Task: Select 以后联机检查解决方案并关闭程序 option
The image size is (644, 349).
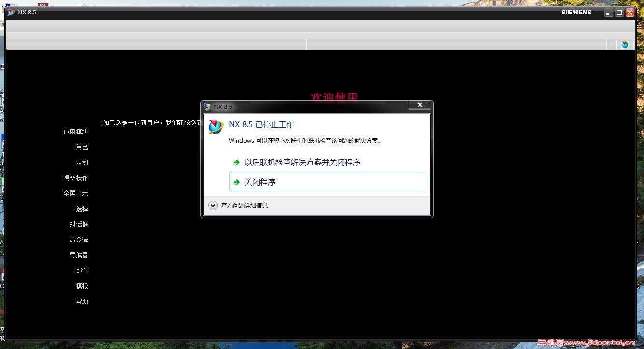Action: tap(327, 162)
